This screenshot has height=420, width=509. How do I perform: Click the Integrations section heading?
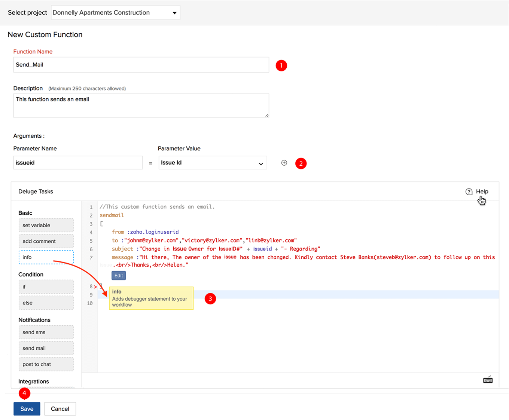(33, 381)
